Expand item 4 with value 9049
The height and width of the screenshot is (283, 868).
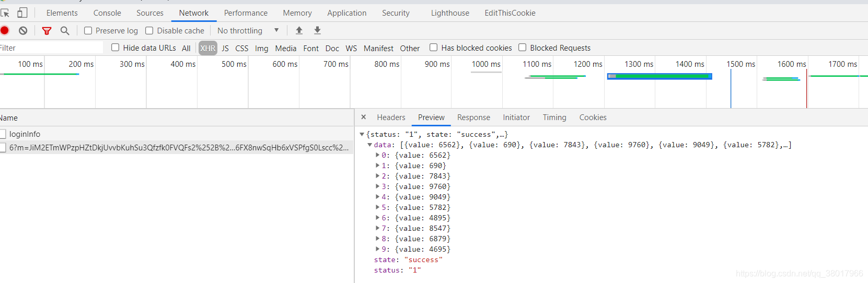pos(378,197)
